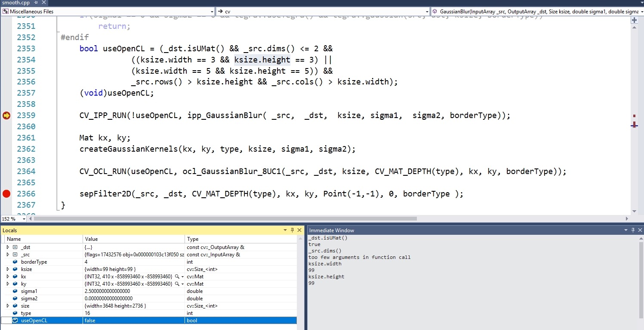644x330 pixels.
Task: Expand the _src variable in Locals
Action: click(8, 255)
